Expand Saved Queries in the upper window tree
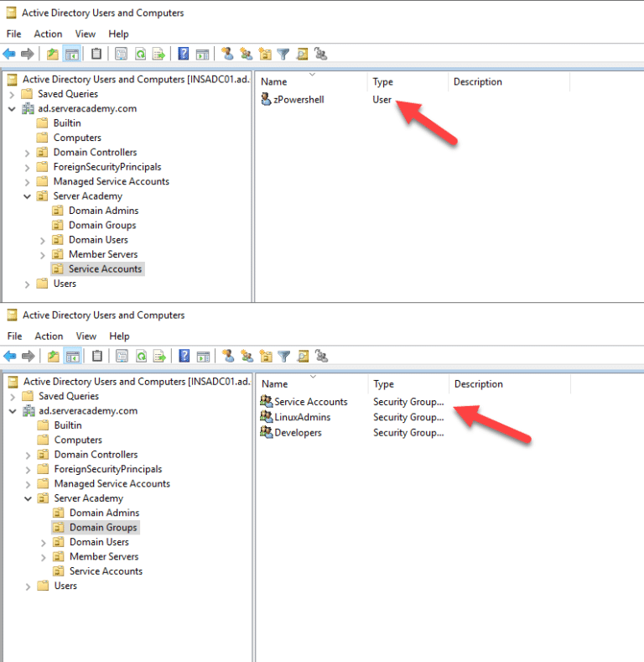 (x=12, y=94)
